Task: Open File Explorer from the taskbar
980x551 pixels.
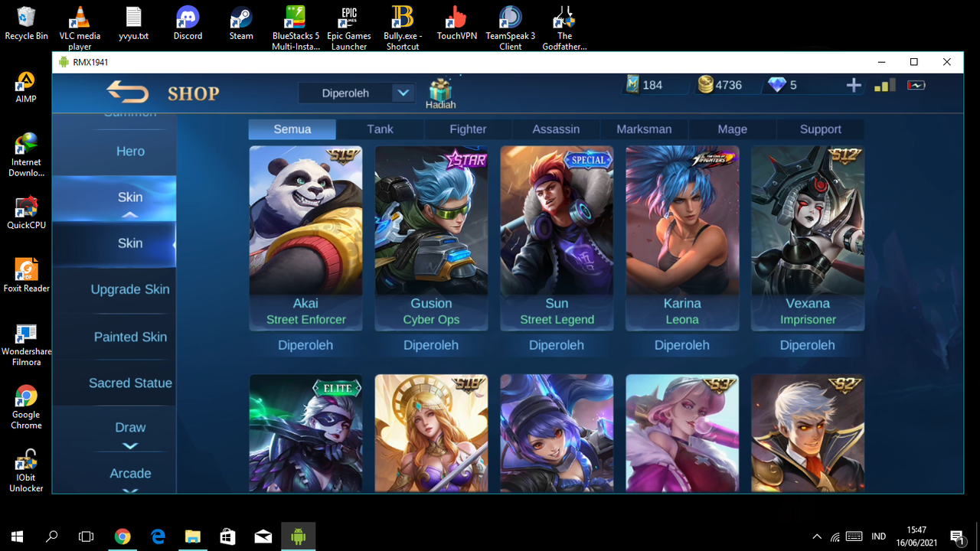Action: (x=192, y=536)
